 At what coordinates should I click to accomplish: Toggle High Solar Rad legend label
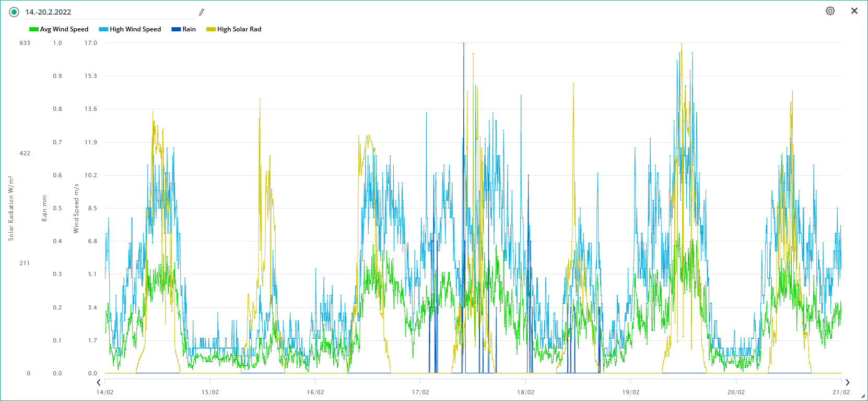tap(239, 29)
